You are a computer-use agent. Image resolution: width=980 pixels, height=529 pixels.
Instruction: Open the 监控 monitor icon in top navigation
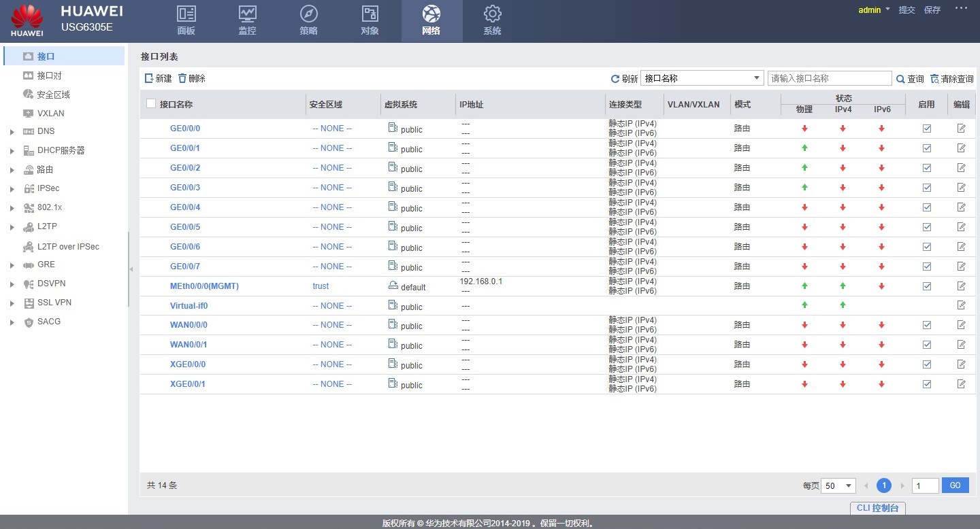247,14
